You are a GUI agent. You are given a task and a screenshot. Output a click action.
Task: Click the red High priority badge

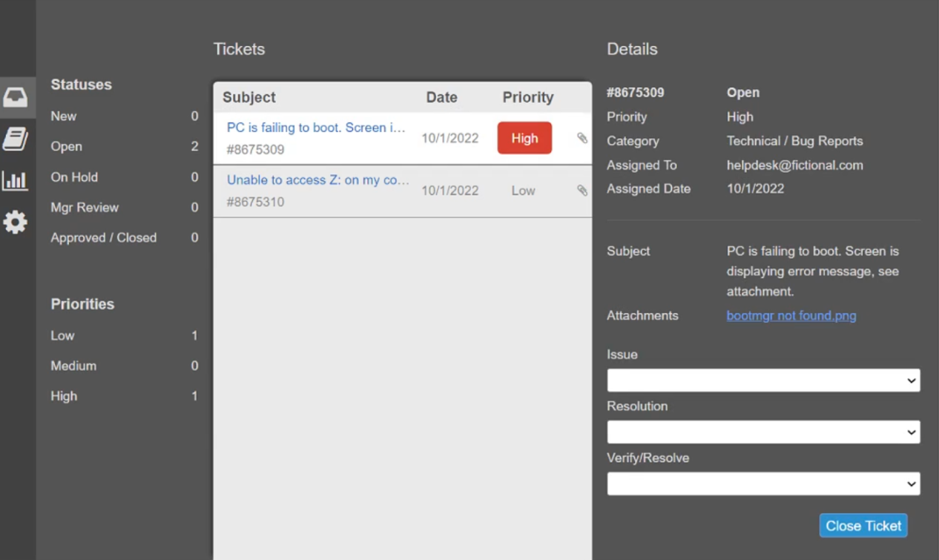pos(524,138)
